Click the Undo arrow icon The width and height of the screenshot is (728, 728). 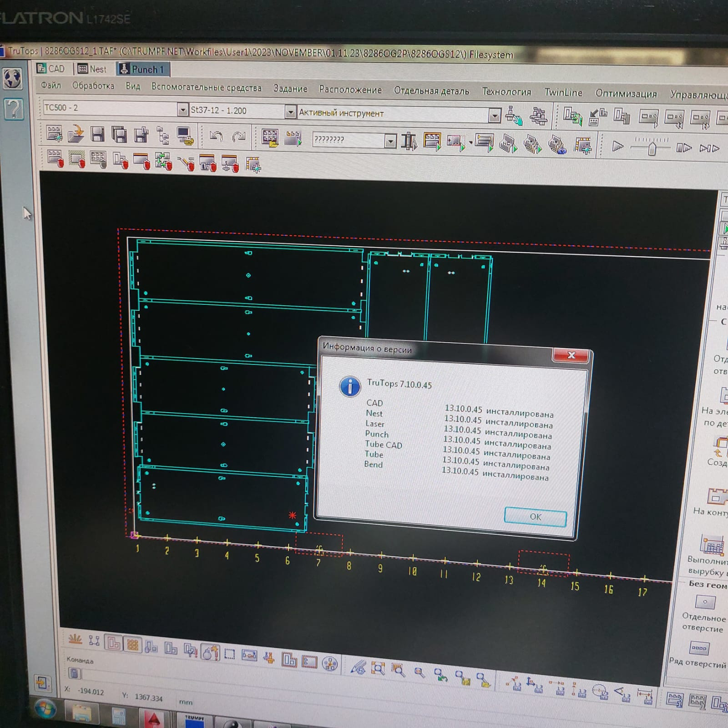[x=216, y=136]
